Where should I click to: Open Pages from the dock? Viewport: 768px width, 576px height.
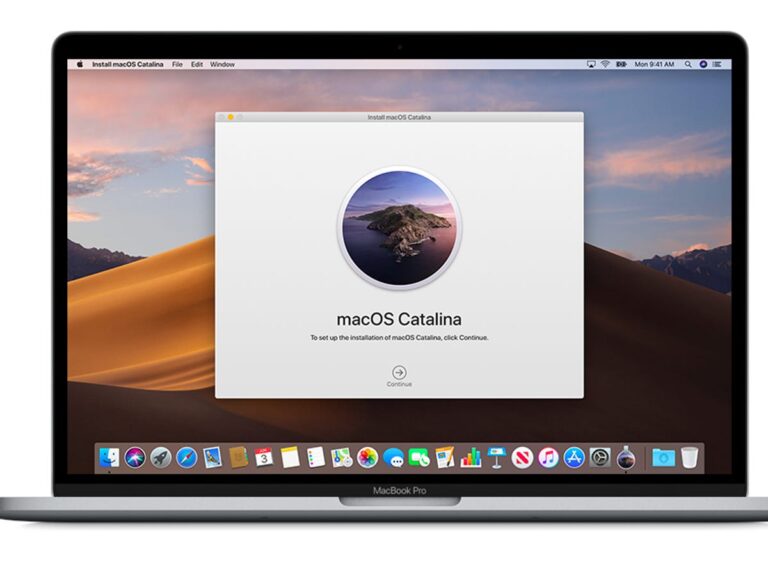(445, 458)
